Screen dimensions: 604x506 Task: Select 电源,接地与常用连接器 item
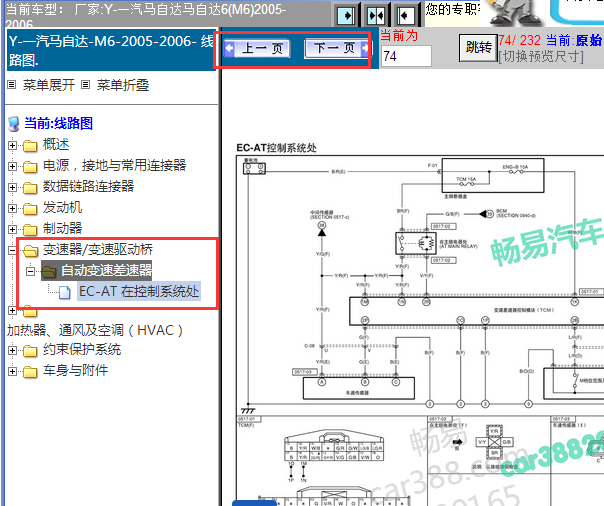click(x=114, y=165)
